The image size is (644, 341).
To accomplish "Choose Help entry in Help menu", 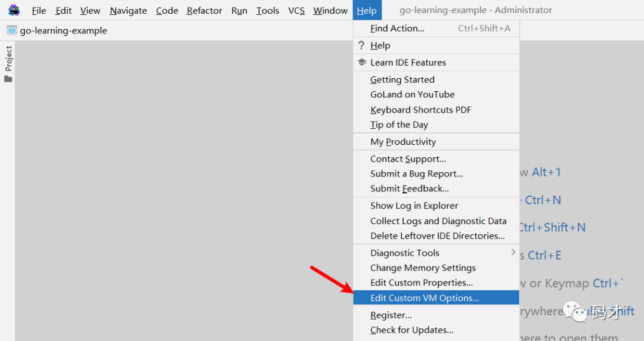I will click(x=436, y=45).
